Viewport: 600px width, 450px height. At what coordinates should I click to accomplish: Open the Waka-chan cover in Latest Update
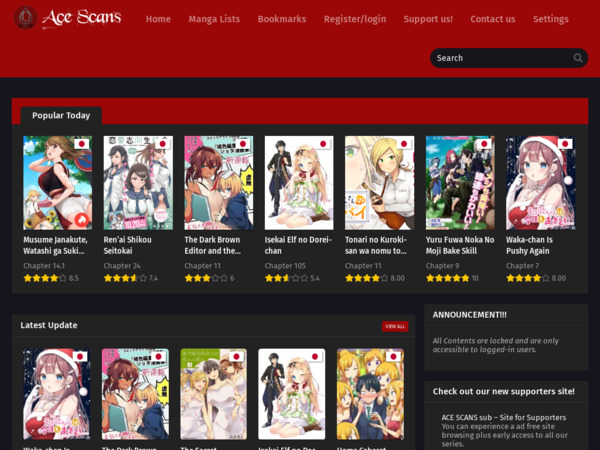pos(57,394)
